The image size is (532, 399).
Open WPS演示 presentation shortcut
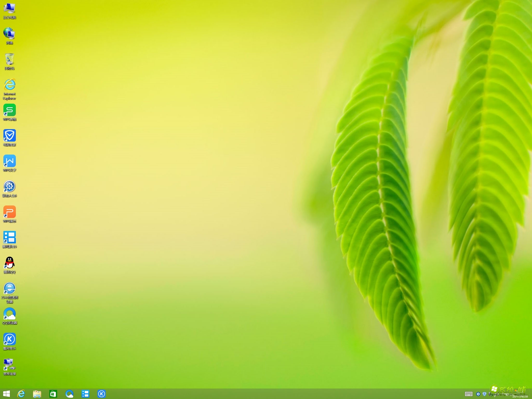[10, 212]
